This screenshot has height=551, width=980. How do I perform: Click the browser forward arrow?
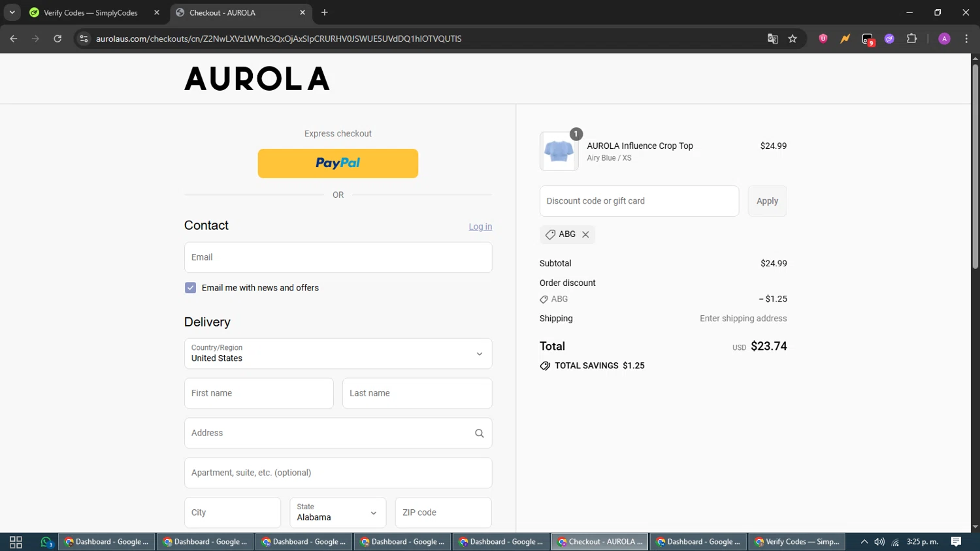(x=35, y=39)
